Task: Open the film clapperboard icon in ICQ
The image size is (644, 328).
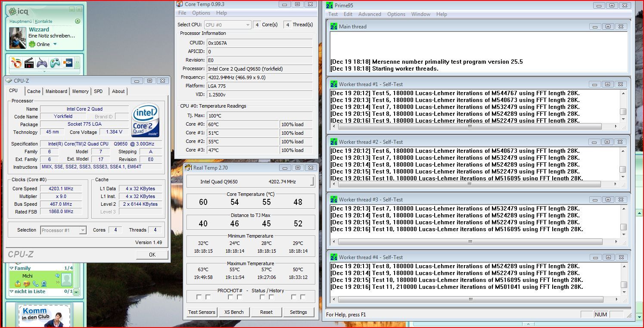Action: click(29, 63)
